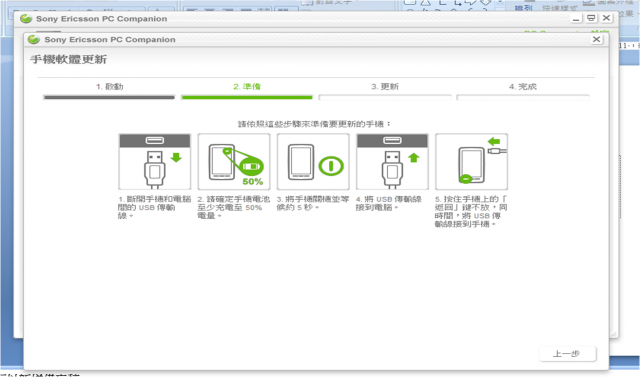This screenshot has width=640, height=377.
Task: Close the outer Sony Ericsson PC Companion window
Action: coord(607,18)
